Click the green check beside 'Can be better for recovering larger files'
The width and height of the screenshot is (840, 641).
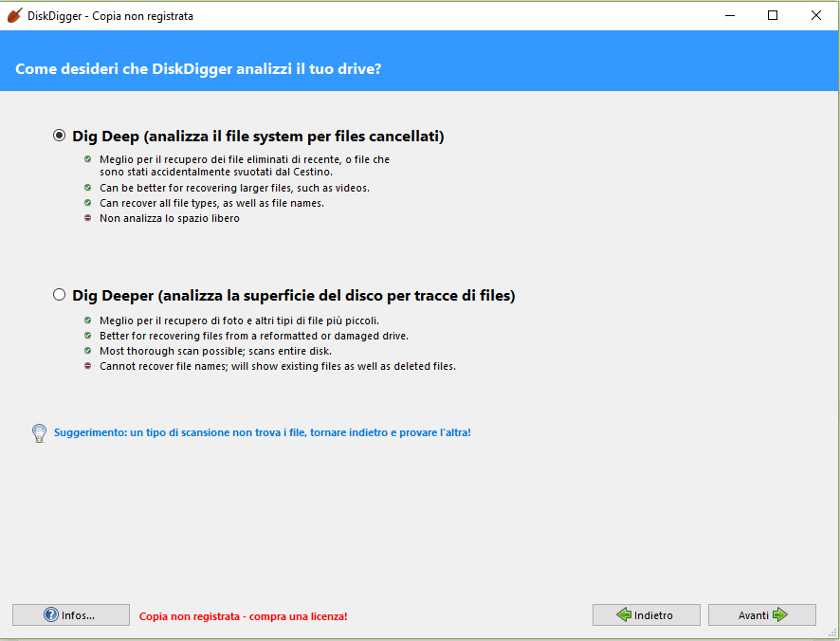pyautogui.click(x=88, y=188)
